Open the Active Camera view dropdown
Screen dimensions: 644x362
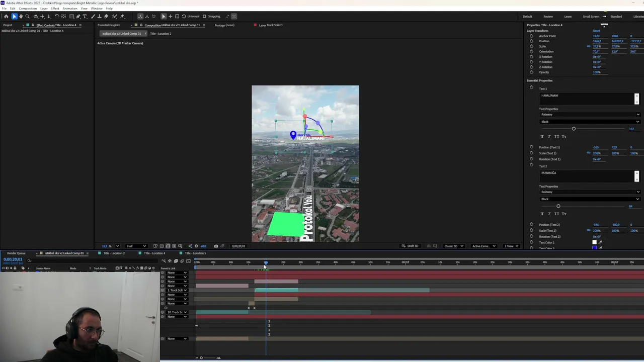coord(483,246)
